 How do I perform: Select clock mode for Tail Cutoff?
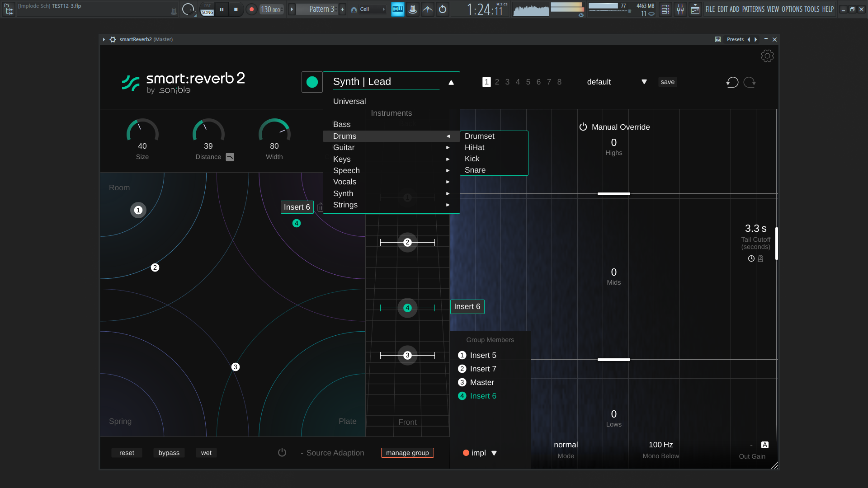(x=751, y=258)
